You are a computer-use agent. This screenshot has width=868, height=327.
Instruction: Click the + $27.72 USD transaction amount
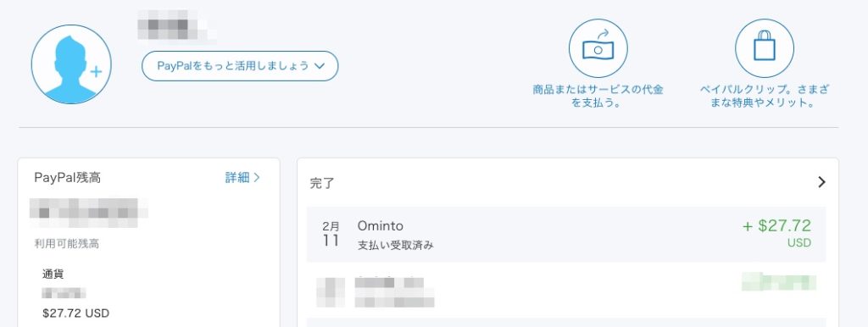776,232
